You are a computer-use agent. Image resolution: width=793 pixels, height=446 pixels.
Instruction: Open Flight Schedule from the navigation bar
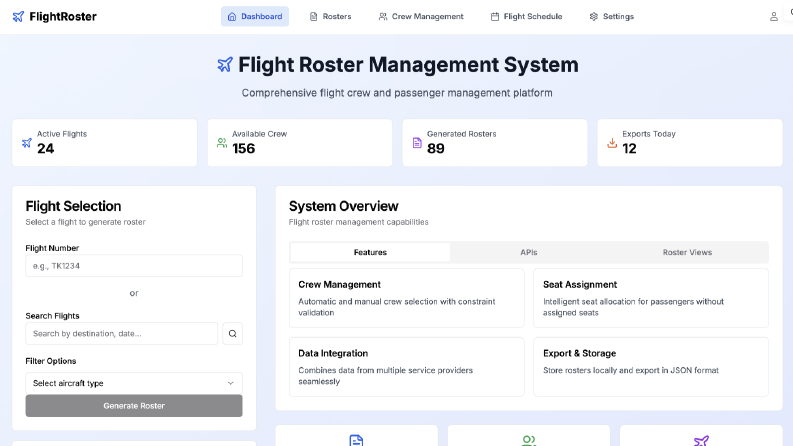pos(526,17)
